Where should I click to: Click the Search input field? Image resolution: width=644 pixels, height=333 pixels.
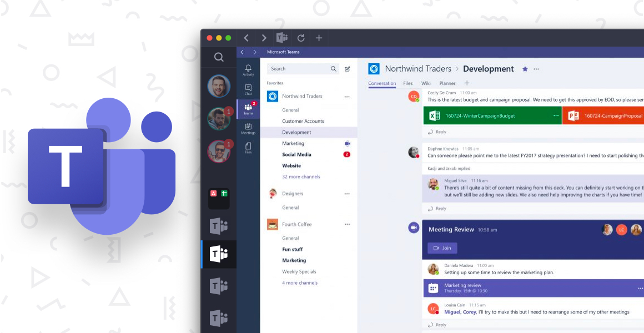(303, 69)
